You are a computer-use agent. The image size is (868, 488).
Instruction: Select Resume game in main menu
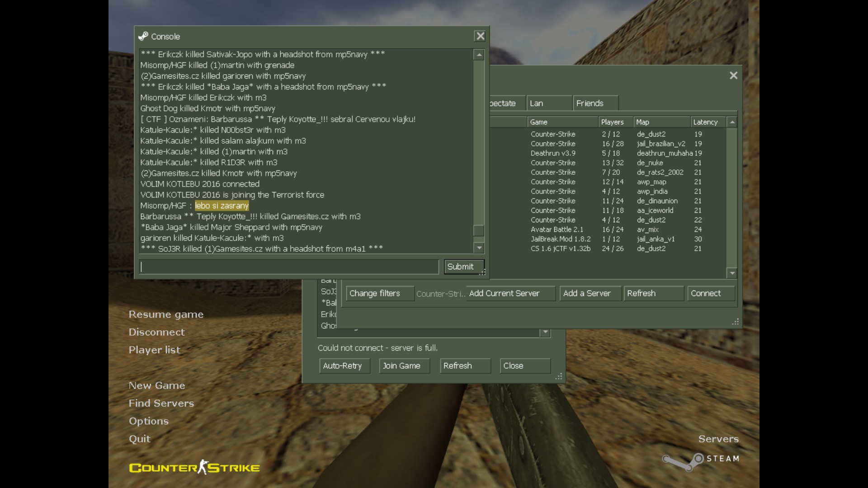[166, 314]
